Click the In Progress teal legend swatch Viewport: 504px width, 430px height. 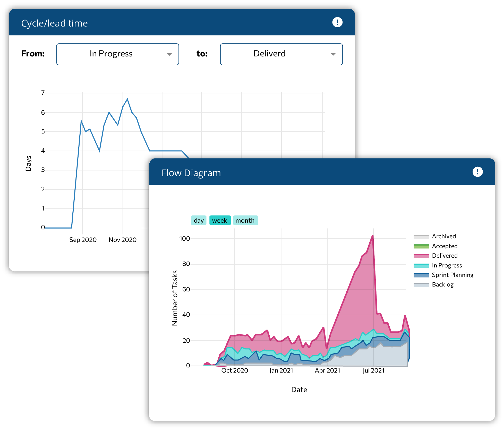(x=421, y=266)
